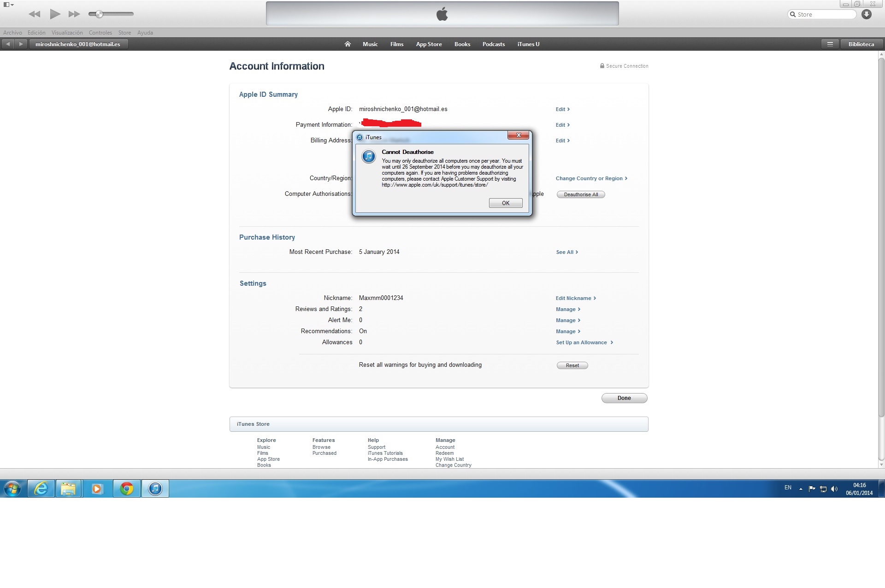This screenshot has height=588, width=885.
Task: Open the Controles menu
Action: 100,33
